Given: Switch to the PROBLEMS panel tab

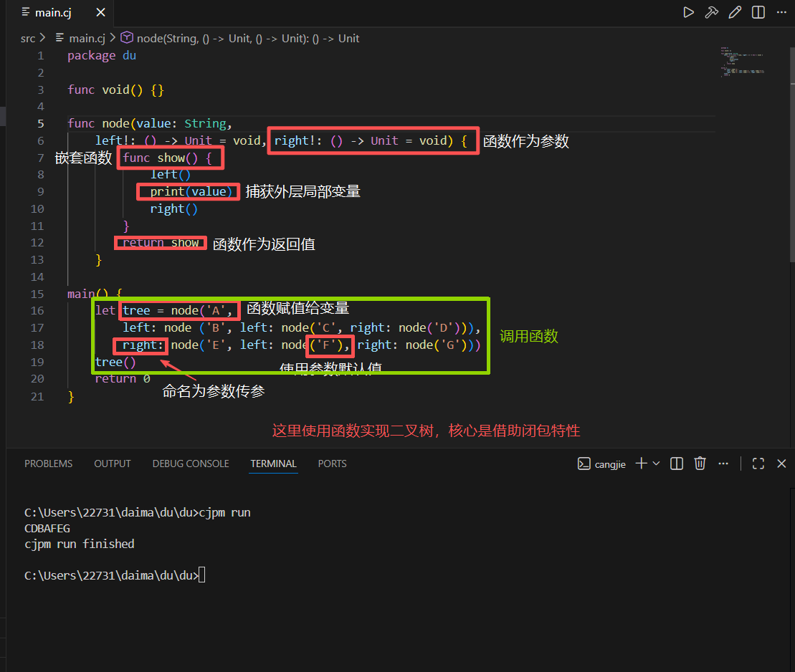Looking at the screenshot, I should pyautogui.click(x=49, y=464).
